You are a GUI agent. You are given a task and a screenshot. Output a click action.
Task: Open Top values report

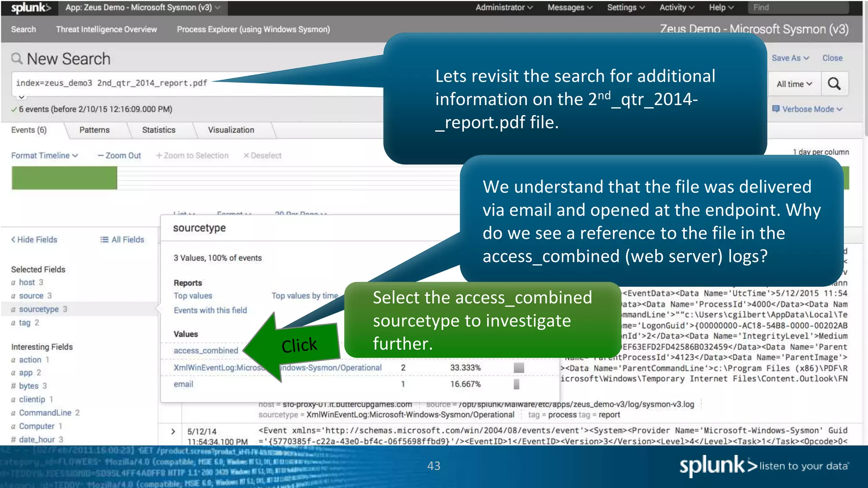[x=193, y=296]
